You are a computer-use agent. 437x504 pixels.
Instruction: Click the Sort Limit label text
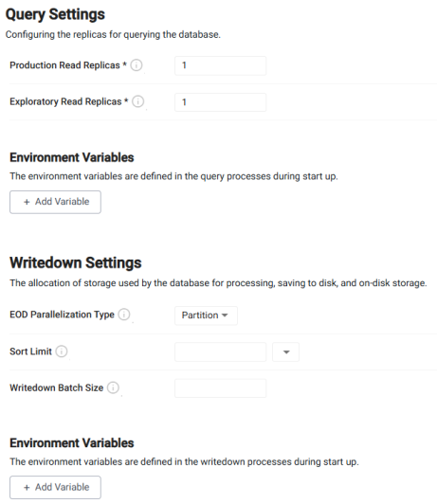pyautogui.click(x=30, y=351)
